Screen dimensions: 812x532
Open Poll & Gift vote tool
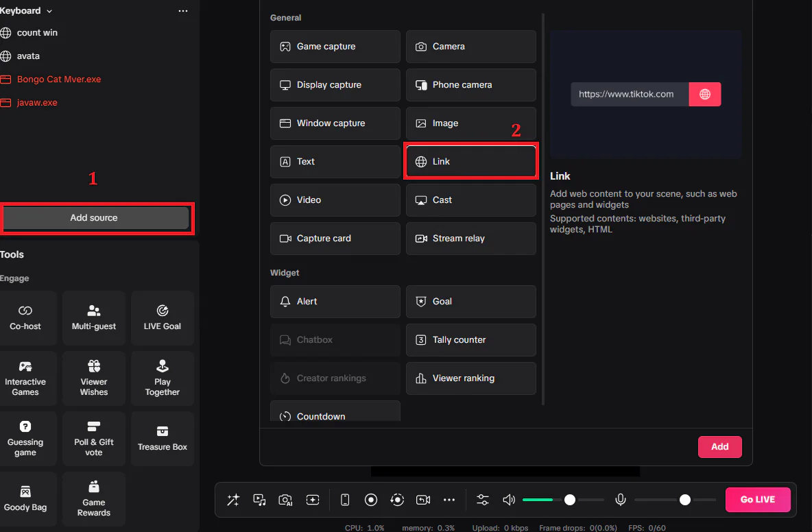[x=94, y=438]
